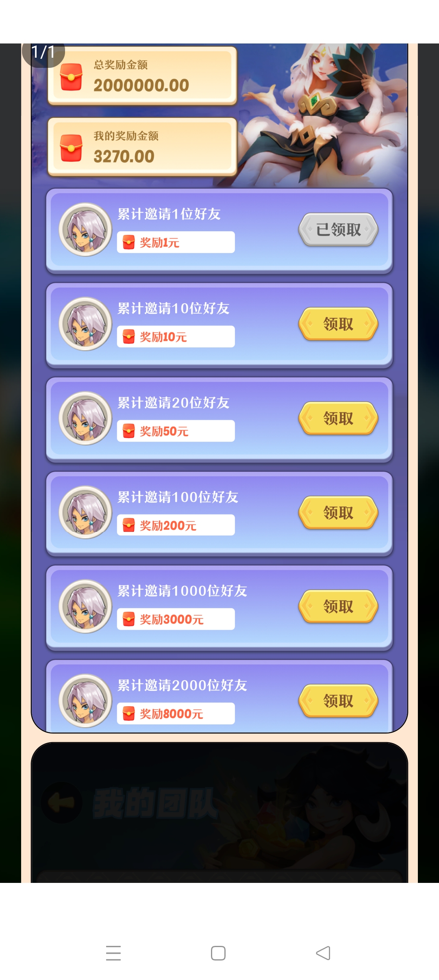Claim the 10元 reward with 领取
Screen dimensions: 439x980
pyautogui.click(x=338, y=324)
